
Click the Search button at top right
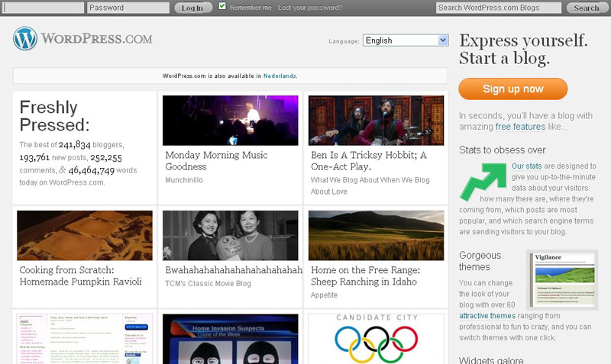point(586,8)
